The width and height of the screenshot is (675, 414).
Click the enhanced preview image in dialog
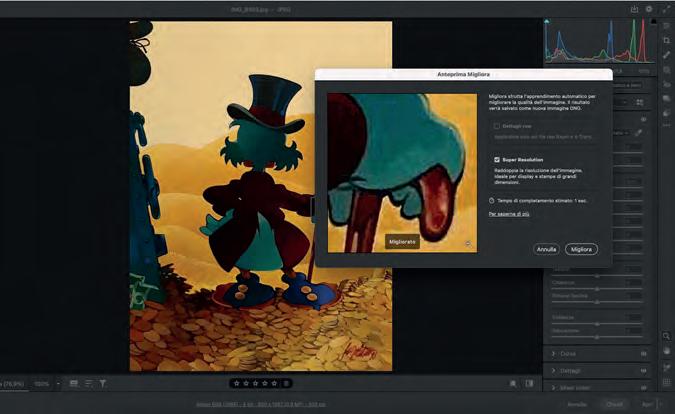[x=402, y=173]
